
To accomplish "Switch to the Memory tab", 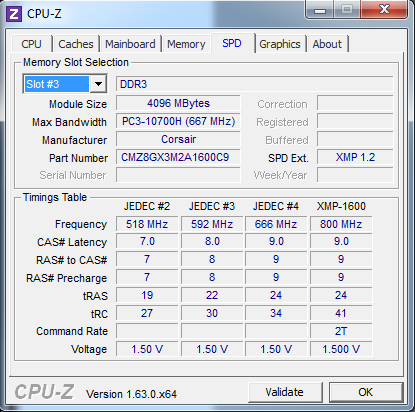I will click(186, 44).
